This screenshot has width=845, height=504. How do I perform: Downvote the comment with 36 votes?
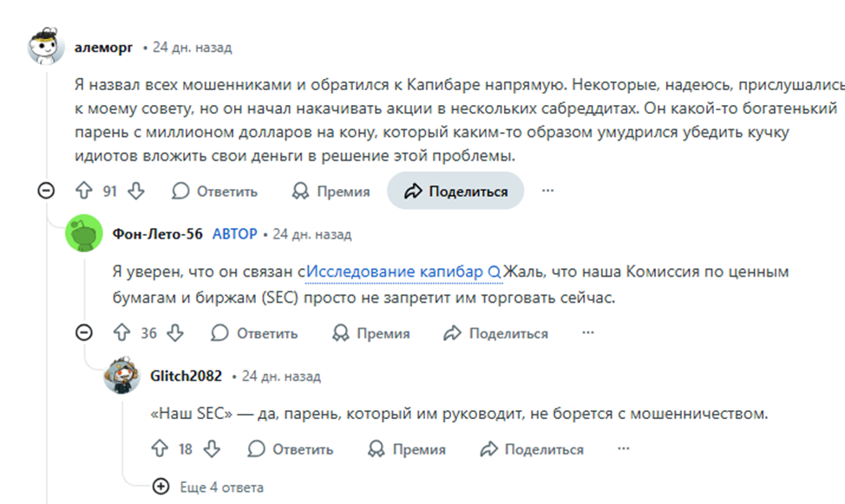(175, 333)
